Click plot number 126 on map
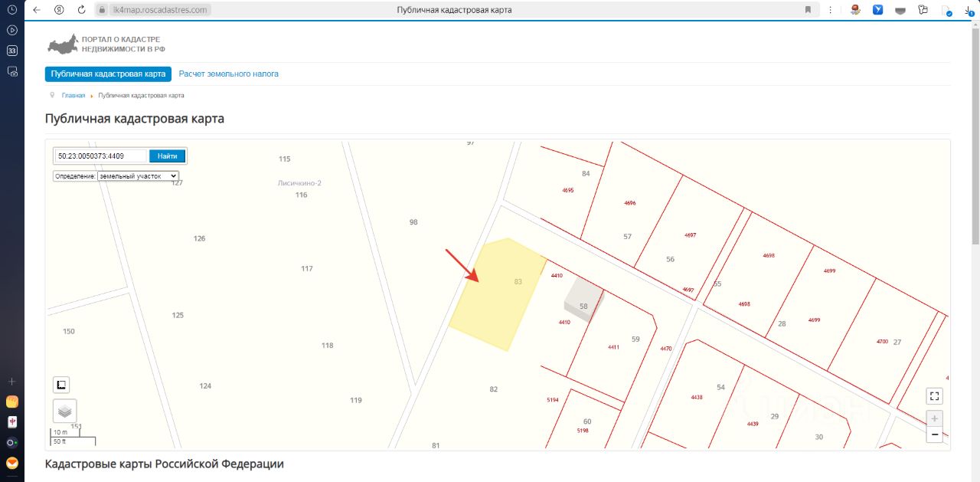The image size is (980, 482). click(200, 238)
